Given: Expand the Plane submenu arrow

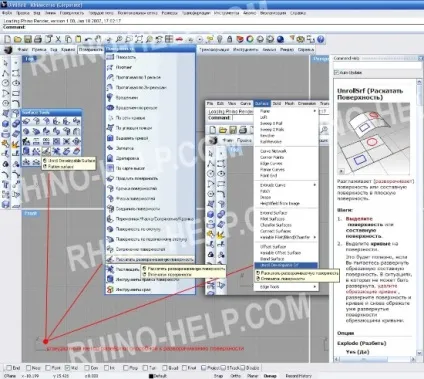Looking at the screenshot, I should point(315,111).
